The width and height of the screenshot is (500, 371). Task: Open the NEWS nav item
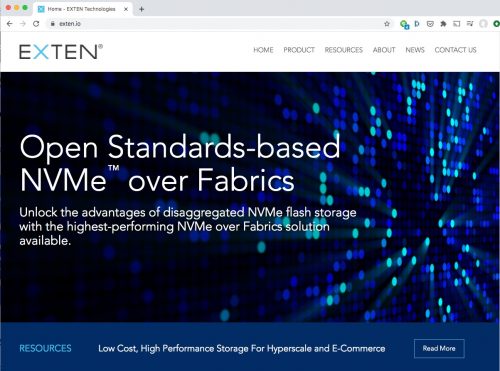click(x=415, y=50)
